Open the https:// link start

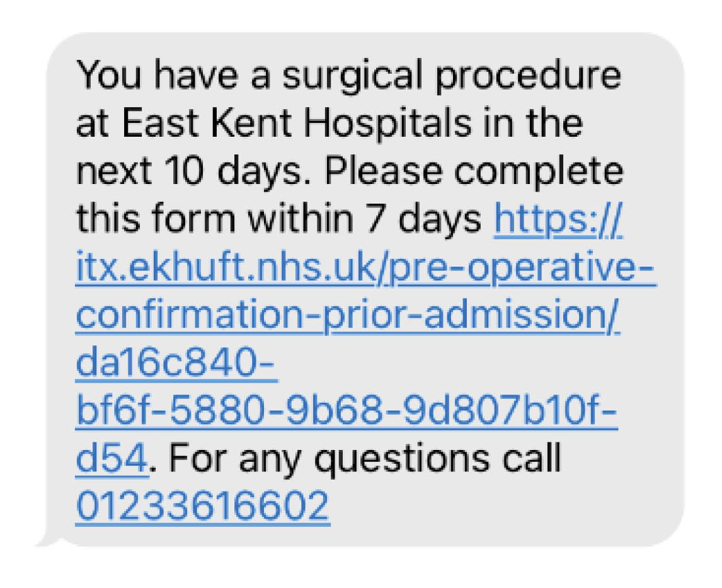pos(558,220)
